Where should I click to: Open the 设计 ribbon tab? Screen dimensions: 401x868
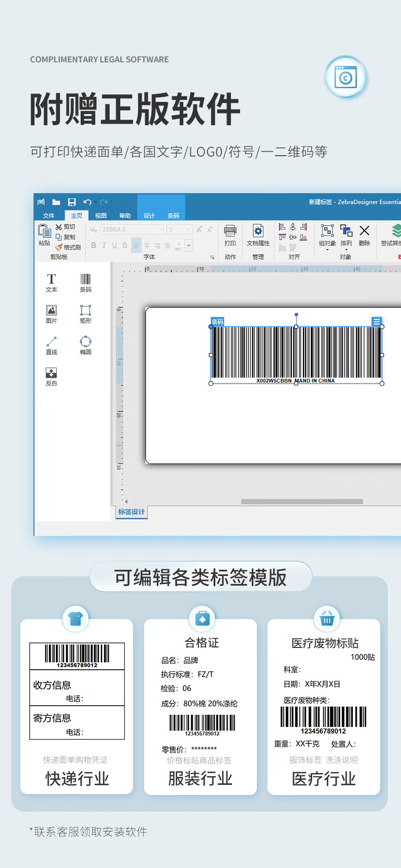[149, 215]
